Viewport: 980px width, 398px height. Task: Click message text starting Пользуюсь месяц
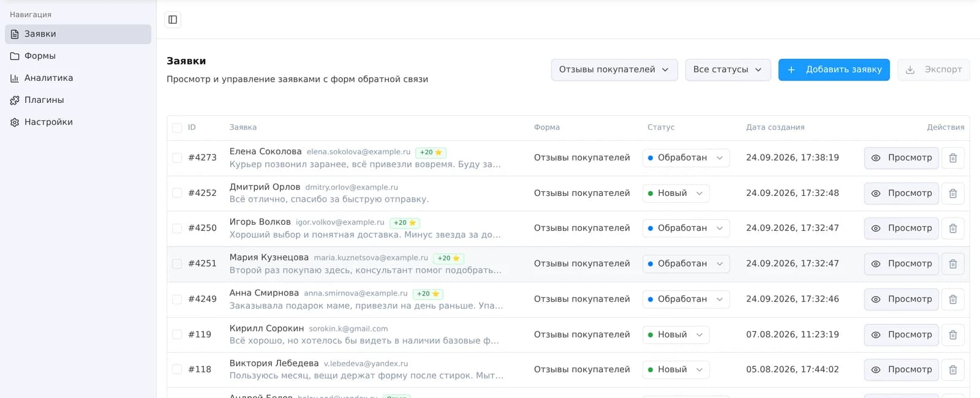[366, 376]
